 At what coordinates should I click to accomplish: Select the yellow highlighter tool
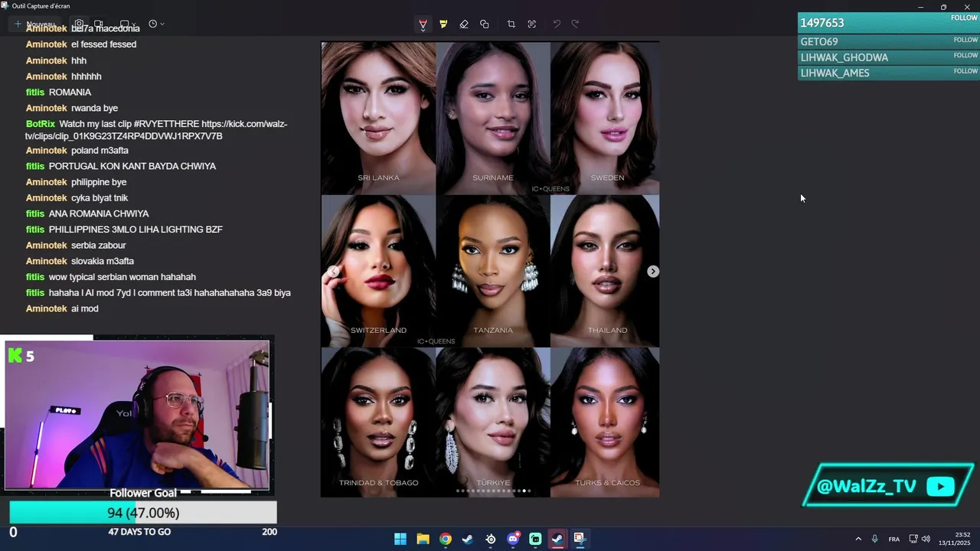click(x=443, y=24)
